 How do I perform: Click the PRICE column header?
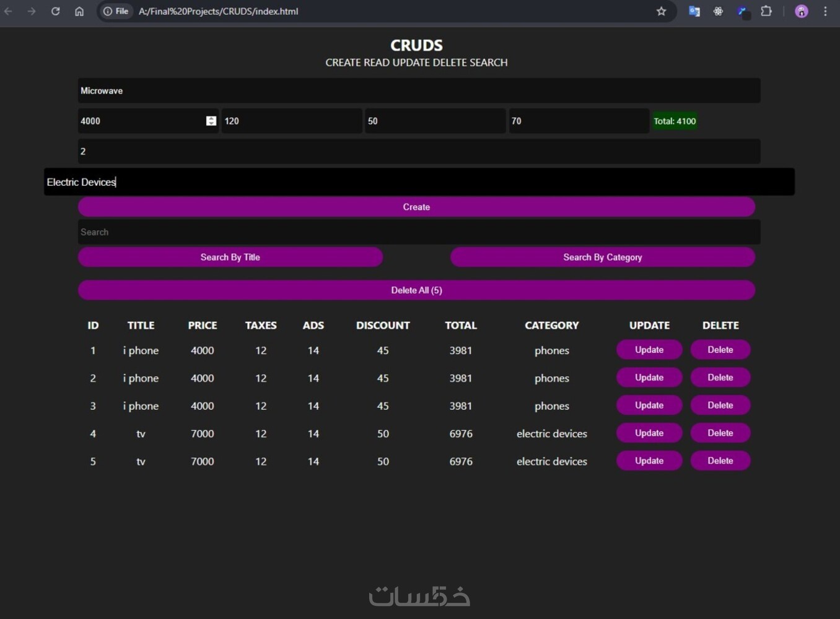pyautogui.click(x=203, y=325)
